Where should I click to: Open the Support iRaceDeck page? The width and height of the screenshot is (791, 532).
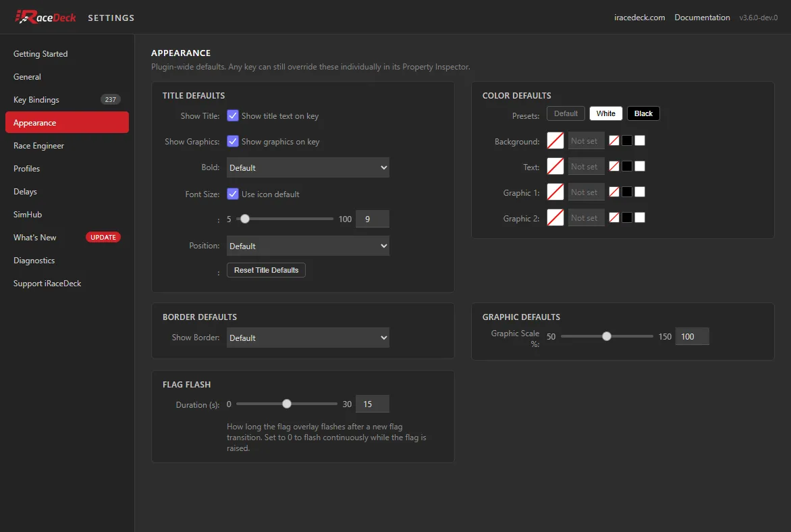coord(67,283)
